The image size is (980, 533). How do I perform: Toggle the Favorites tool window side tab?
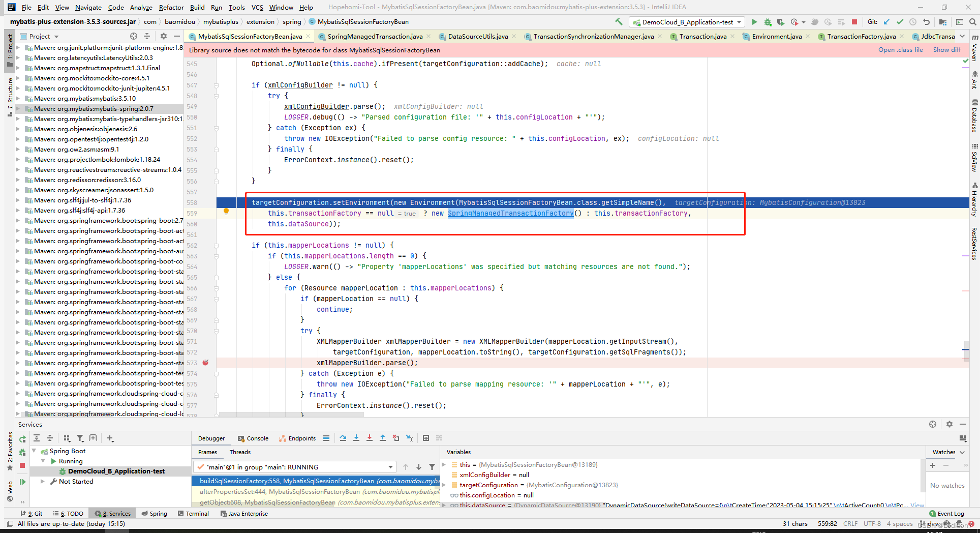tap(10, 451)
